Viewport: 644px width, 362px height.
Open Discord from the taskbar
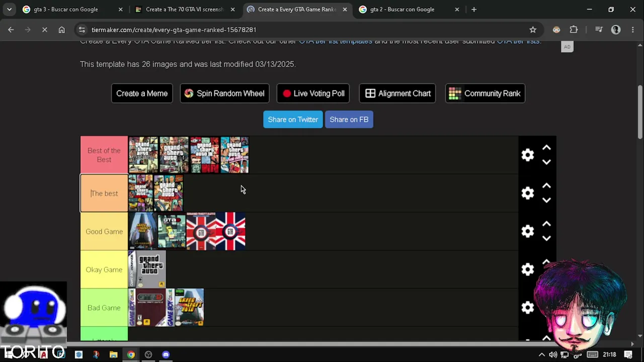(166, 354)
